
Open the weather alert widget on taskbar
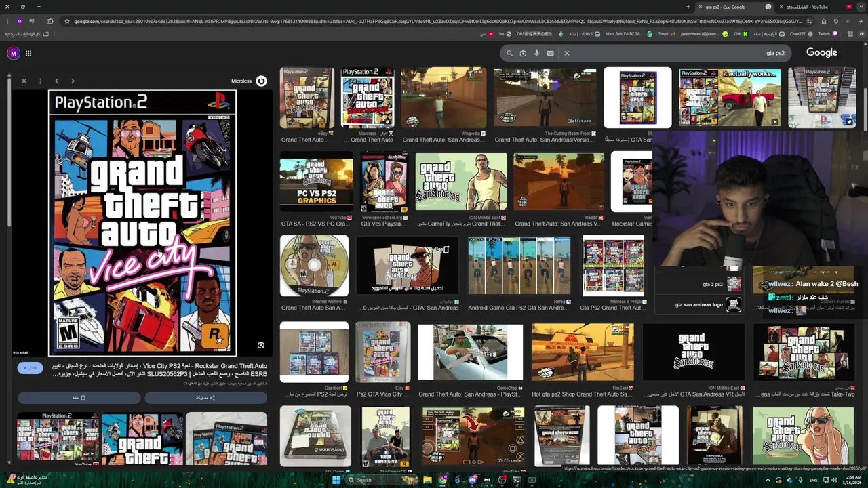27,479
